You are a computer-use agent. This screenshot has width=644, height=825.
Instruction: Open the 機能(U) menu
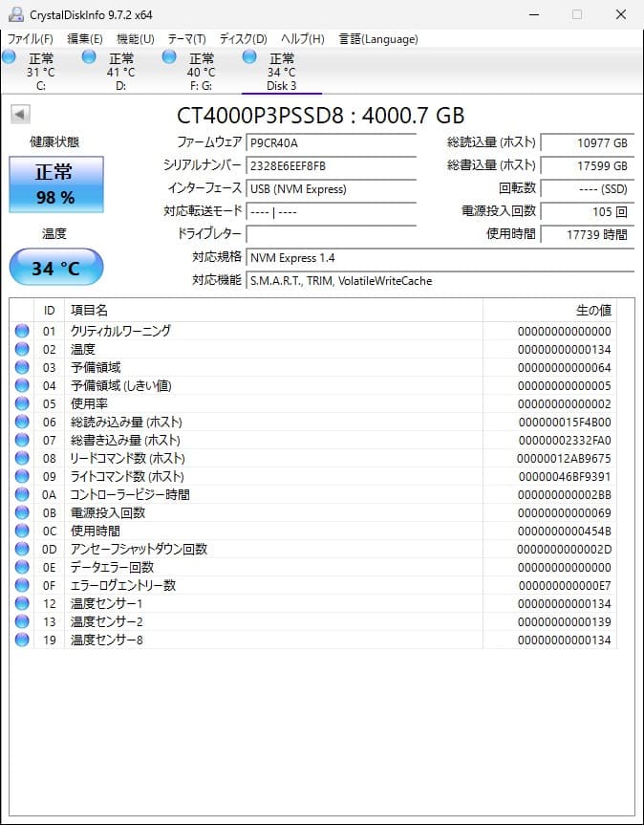point(136,39)
